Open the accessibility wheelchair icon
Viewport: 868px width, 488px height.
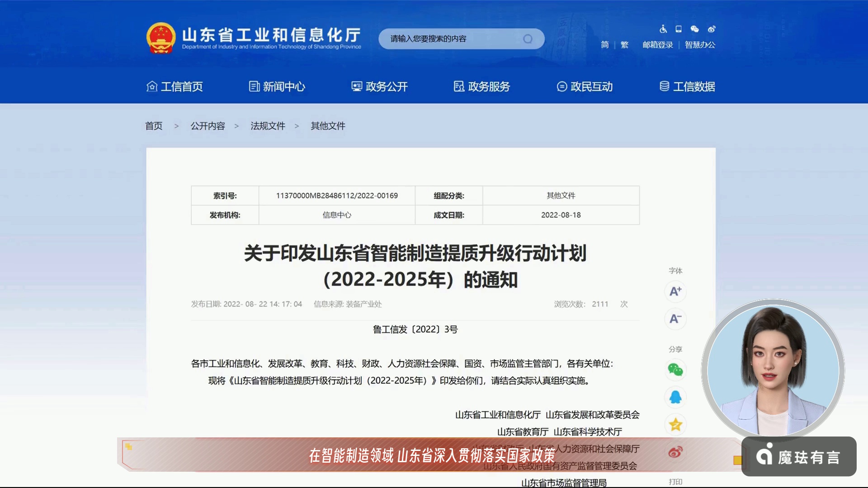(x=663, y=29)
